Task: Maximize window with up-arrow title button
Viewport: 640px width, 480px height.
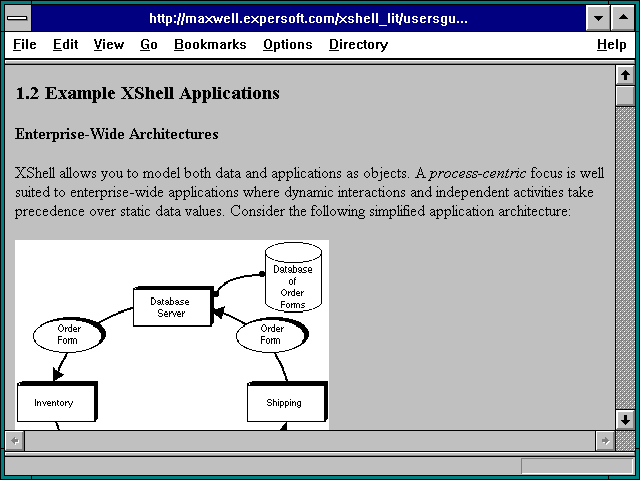Action: [623, 18]
